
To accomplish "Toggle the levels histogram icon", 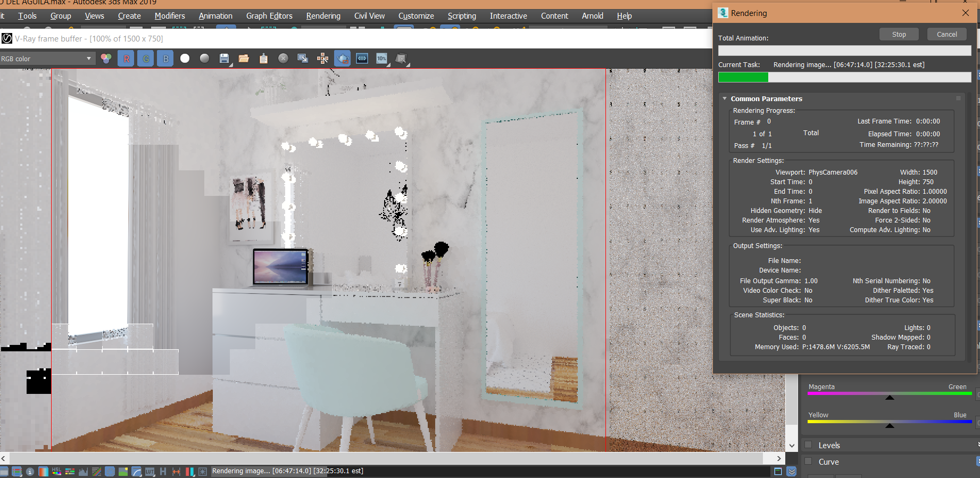I will [x=83, y=471].
